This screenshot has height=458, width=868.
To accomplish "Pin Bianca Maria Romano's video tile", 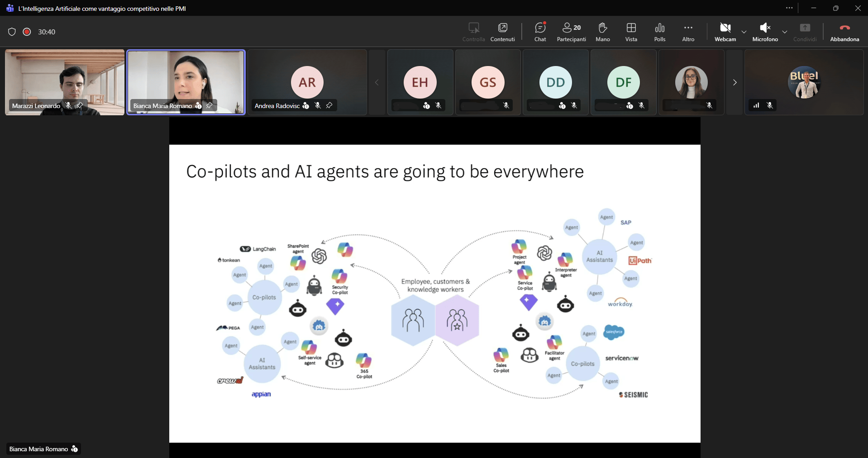I will coord(209,105).
